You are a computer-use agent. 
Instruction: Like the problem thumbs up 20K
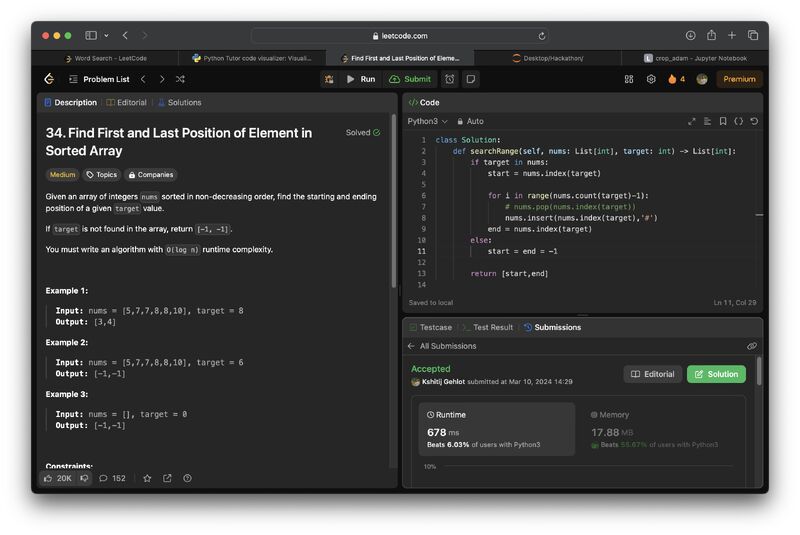pos(57,478)
